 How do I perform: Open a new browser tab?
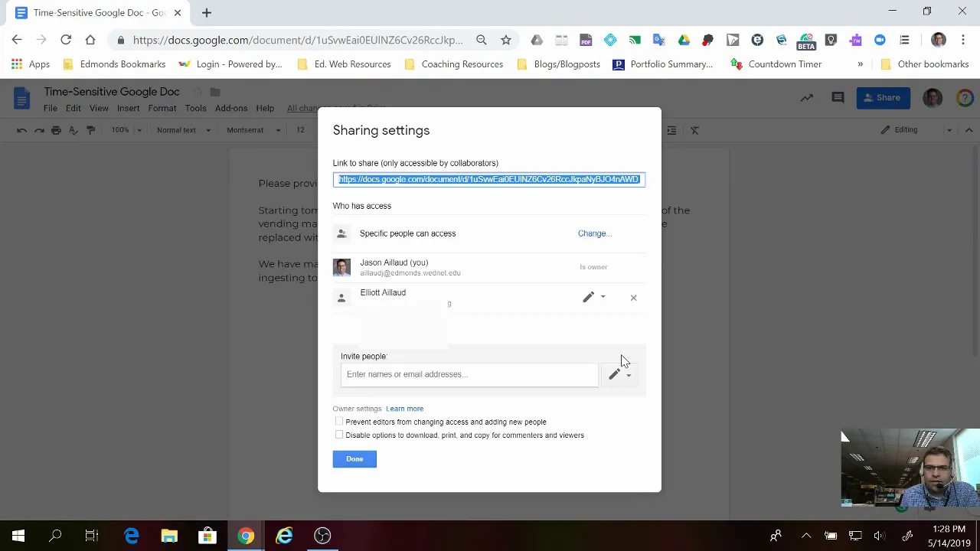pos(207,12)
